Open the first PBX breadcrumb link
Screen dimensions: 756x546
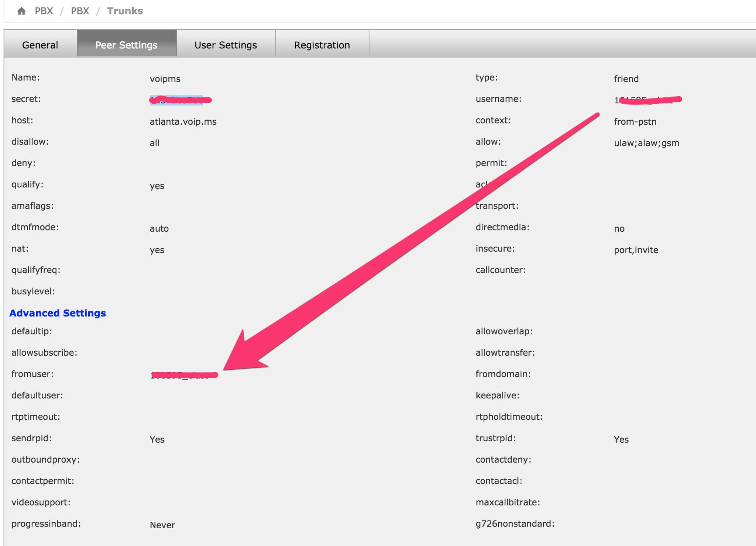44,11
